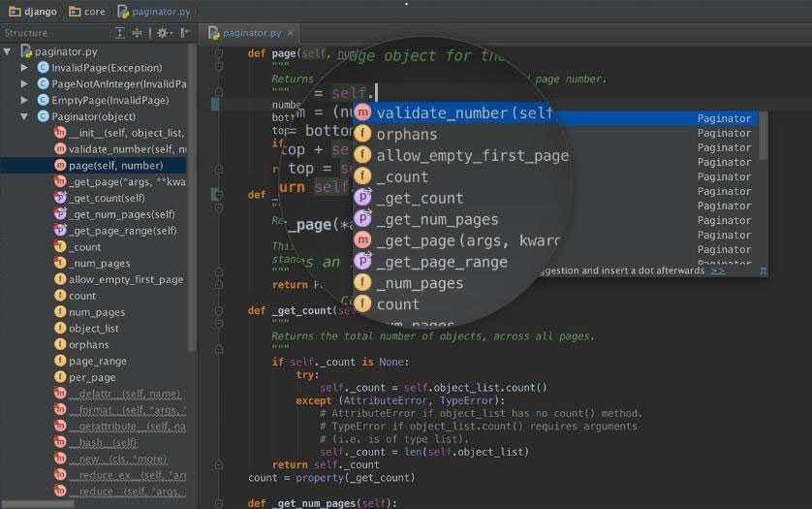Click the _get_page_range property icon in structure
Screen dimensions: 812x509
point(60,231)
